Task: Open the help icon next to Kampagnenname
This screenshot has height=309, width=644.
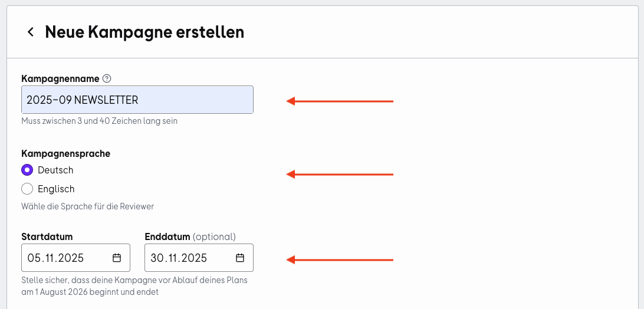Action: coord(107,78)
